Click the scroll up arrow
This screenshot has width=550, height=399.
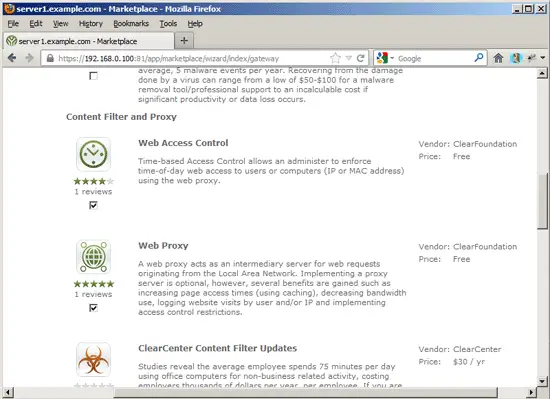pyautogui.click(x=542, y=73)
